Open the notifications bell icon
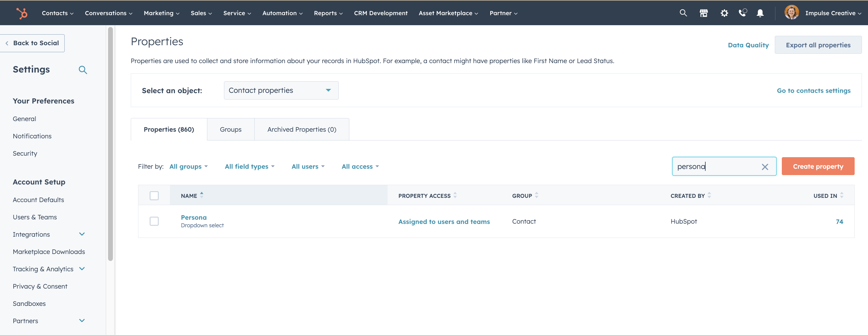Screen dimensions: 868x335 coord(760,13)
